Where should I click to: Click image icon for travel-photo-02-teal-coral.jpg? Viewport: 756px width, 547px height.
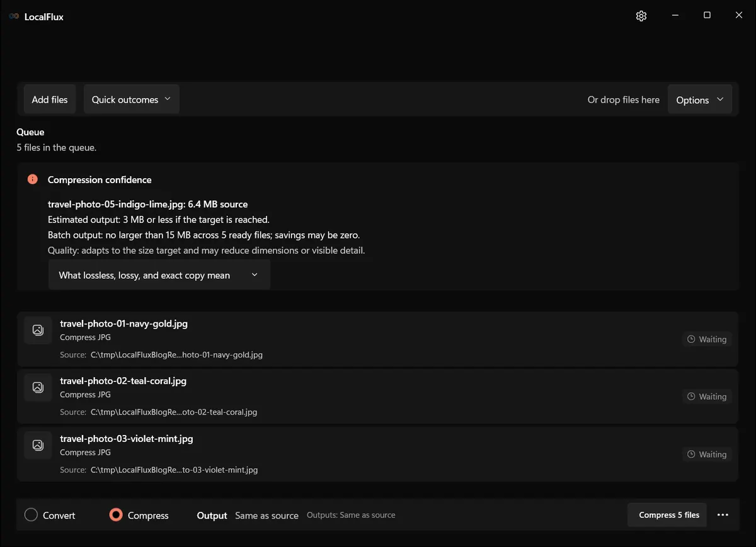(x=38, y=387)
